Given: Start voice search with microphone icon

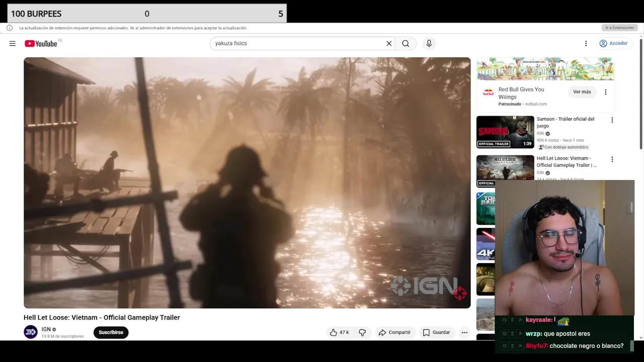Looking at the screenshot, I should click(429, 44).
